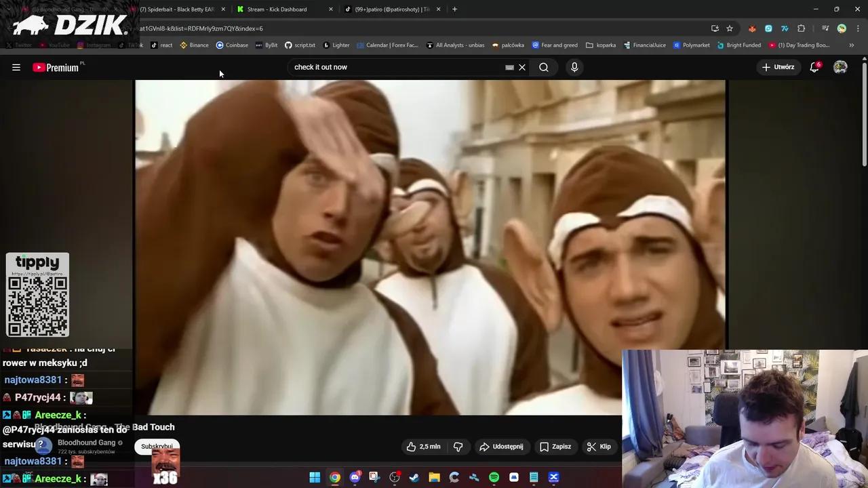
Task: Open the Fear and greed bookmark
Action: pos(555,45)
